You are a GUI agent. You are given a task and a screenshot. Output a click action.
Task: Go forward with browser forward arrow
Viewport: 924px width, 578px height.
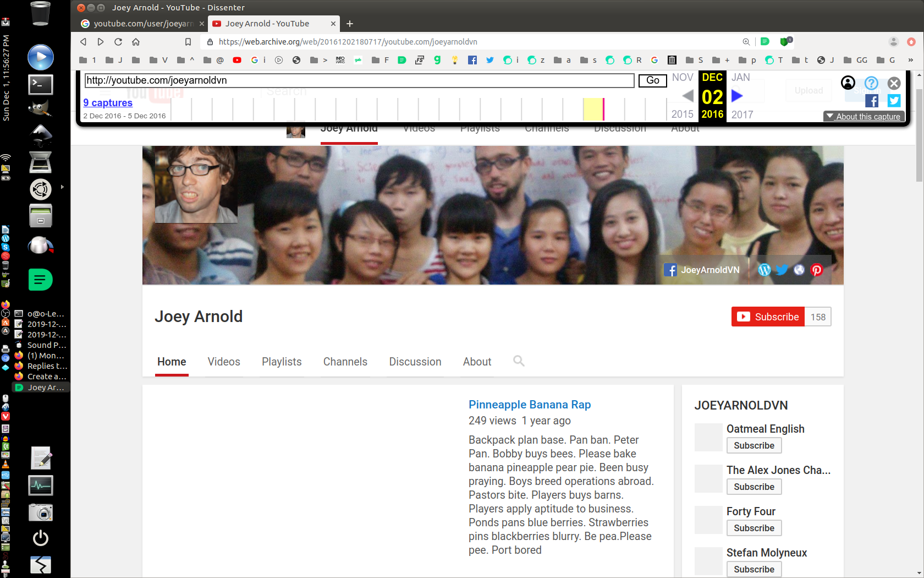[101, 42]
